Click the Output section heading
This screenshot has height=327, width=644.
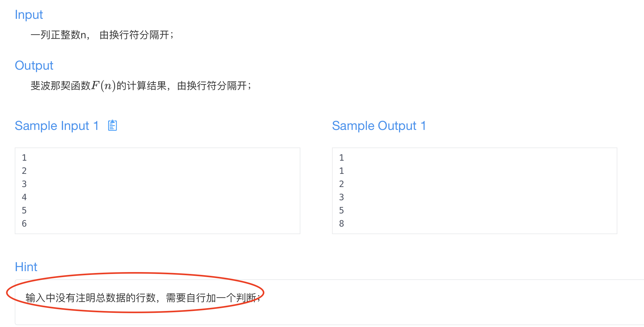point(34,66)
